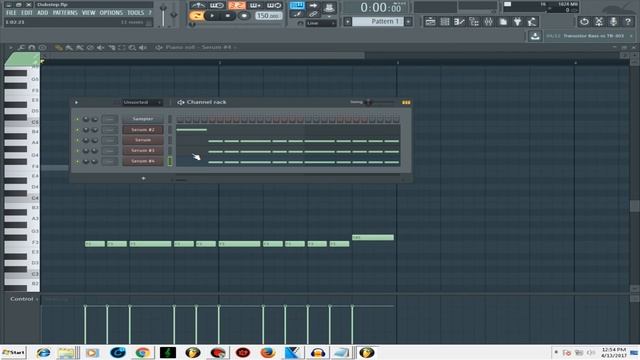Select the Serum #2 channel button
Image resolution: width=640 pixels, height=360 pixels.
pos(143,130)
